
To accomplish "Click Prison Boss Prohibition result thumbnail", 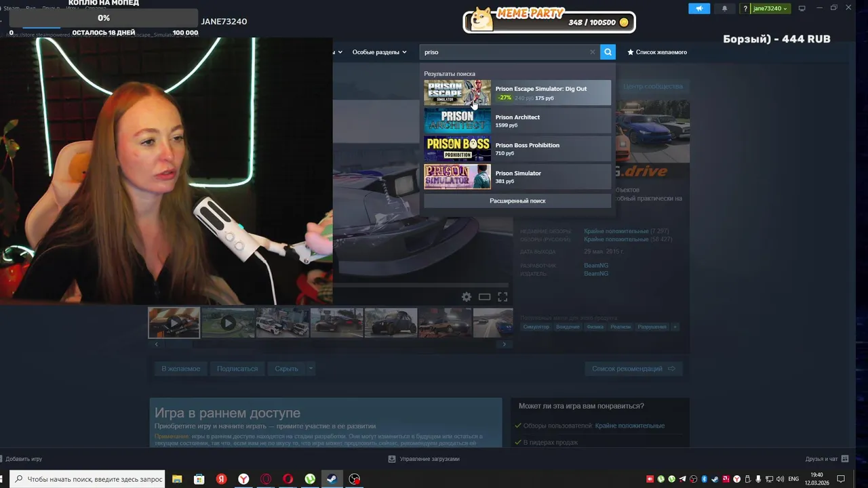I will 457,148.
